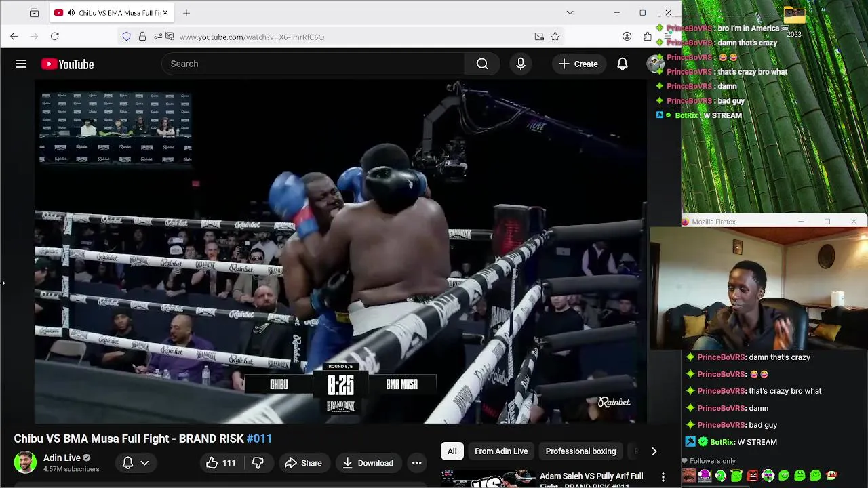The width and height of the screenshot is (868, 488).
Task: Click the browser forward arrow
Action: (x=35, y=37)
